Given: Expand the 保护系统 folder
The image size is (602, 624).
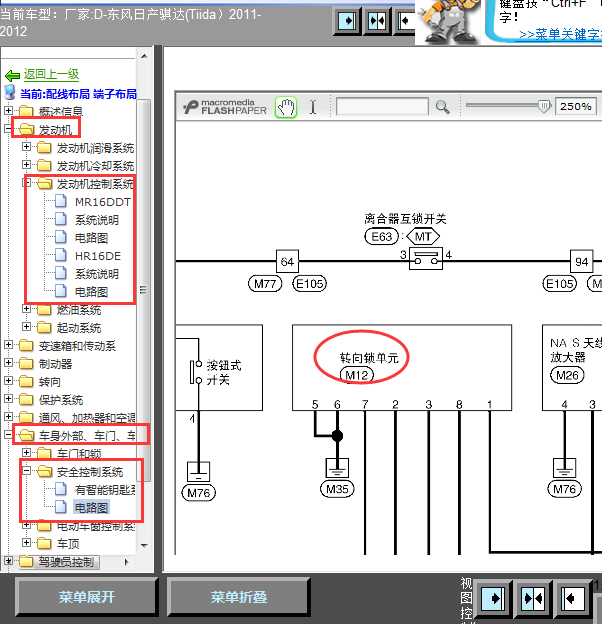Looking at the screenshot, I should [8, 398].
